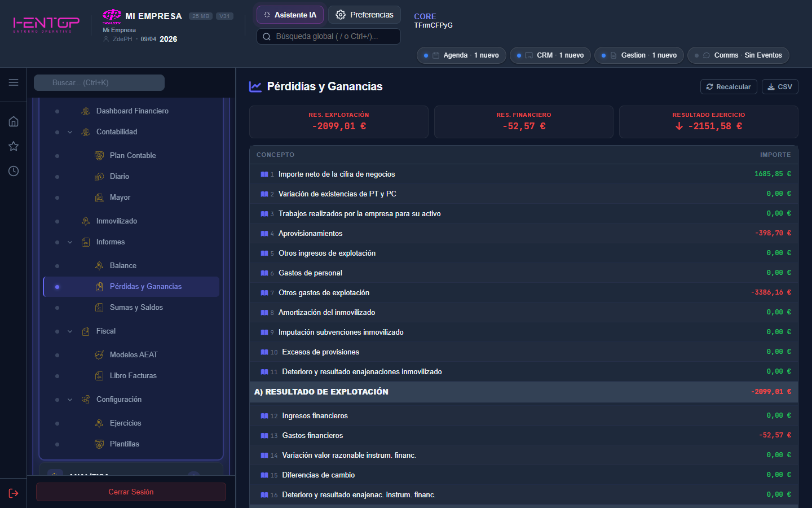Open the hamburger menu icon
Image resolution: width=812 pixels, height=508 pixels.
coord(14,82)
